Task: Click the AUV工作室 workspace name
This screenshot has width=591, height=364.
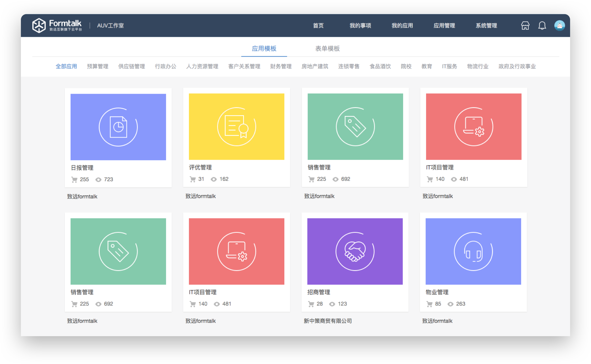Action: [110, 26]
